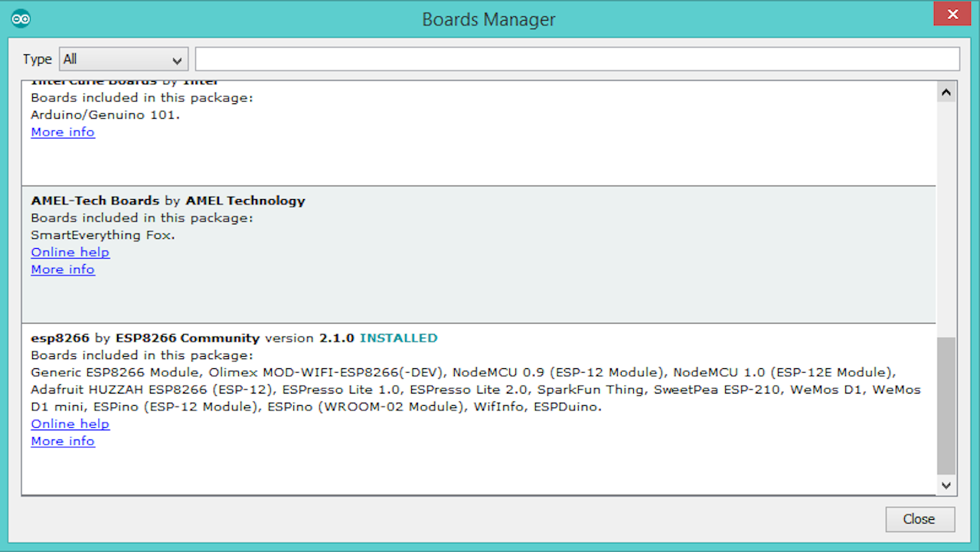Open More info for Arduino/Genuino 101 package
Viewport: 980px width, 552px height.
[x=63, y=132]
